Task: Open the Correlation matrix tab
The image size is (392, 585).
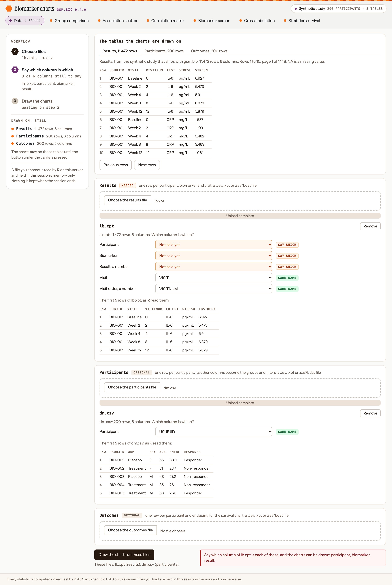Action: click(x=166, y=21)
